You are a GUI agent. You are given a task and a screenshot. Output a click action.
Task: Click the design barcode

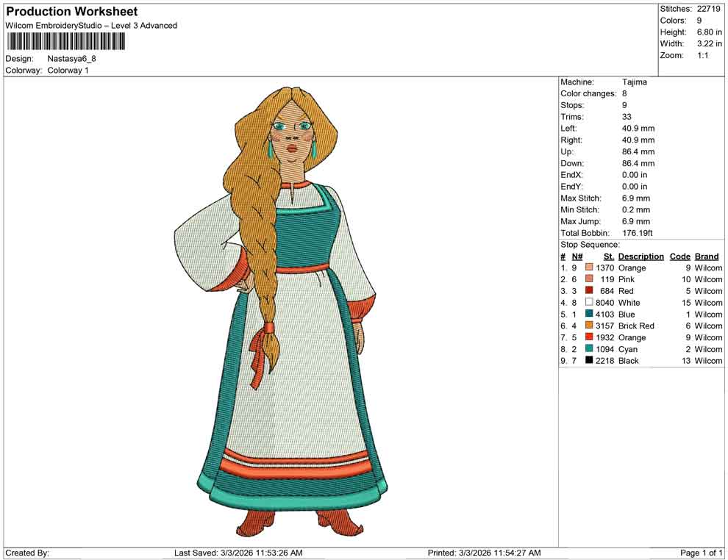tap(65, 42)
